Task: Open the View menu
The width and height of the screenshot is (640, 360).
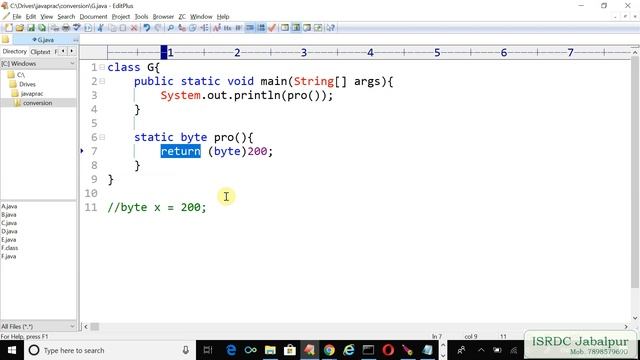Action: (x=47, y=17)
